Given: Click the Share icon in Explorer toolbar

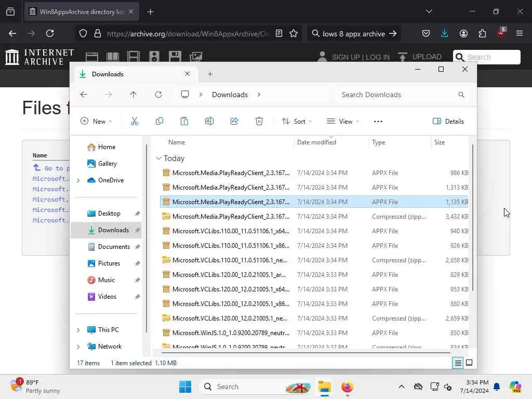Looking at the screenshot, I should tap(234, 121).
